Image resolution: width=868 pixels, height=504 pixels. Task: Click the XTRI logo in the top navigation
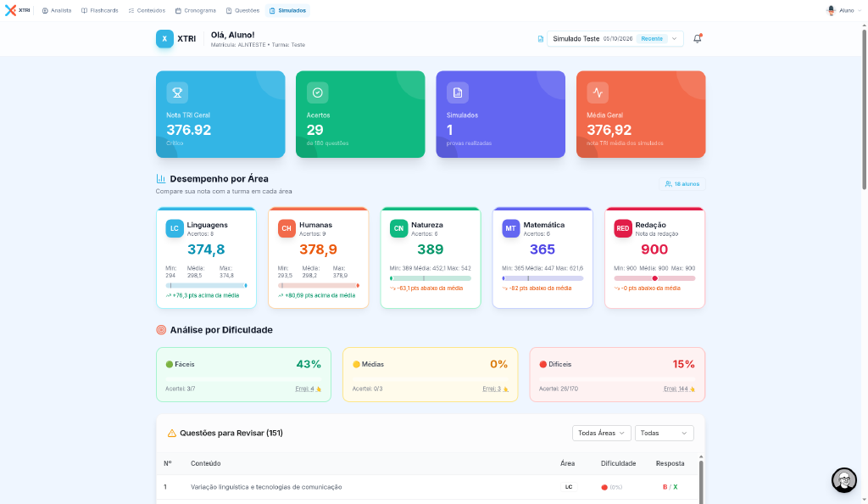click(17, 10)
